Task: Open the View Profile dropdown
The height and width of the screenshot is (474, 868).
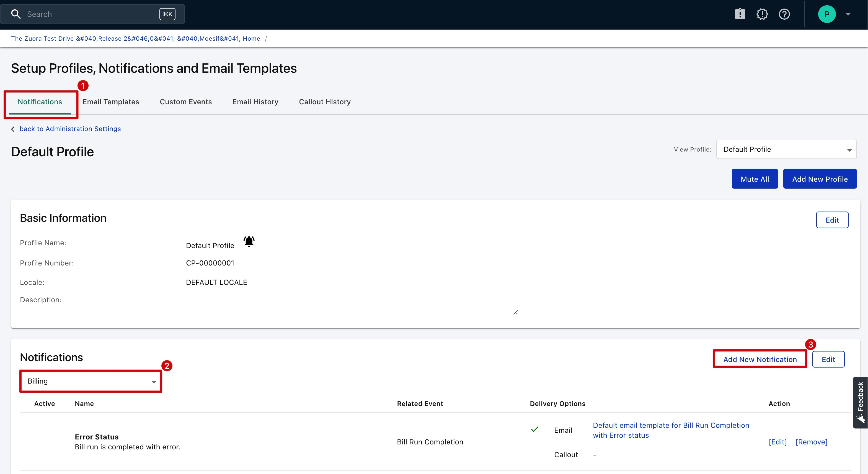Action: tap(786, 149)
